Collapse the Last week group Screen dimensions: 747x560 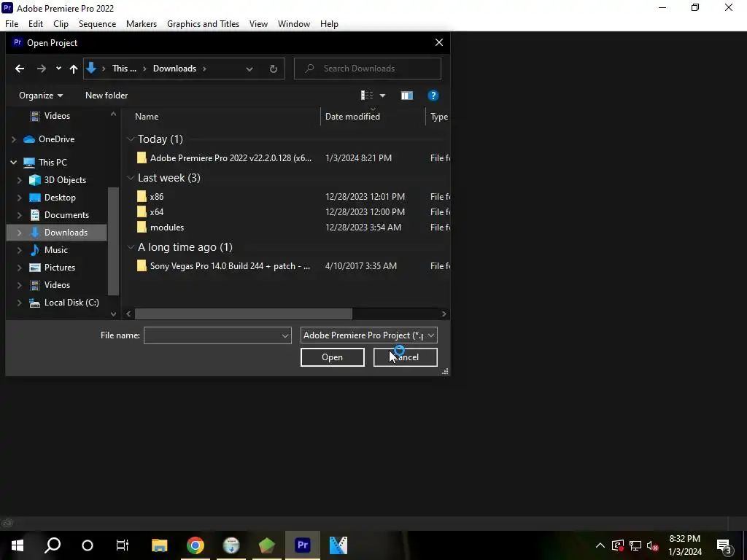[x=131, y=178]
